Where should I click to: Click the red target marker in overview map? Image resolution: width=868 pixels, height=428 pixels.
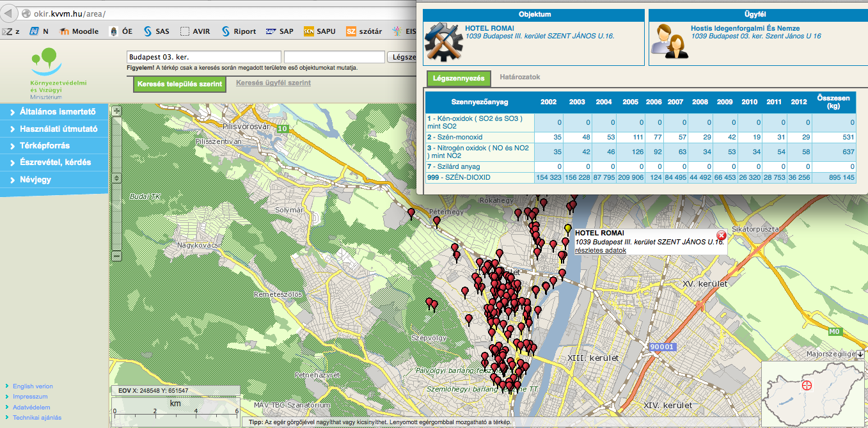[x=806, y=385]
